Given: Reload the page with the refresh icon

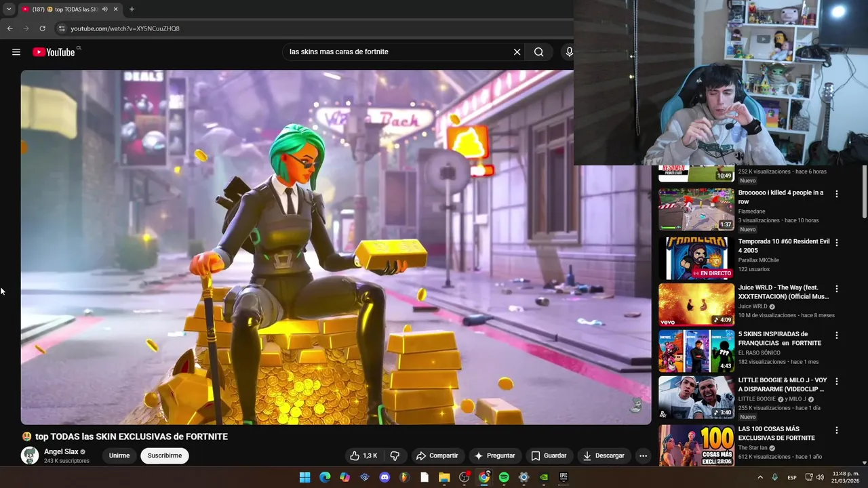Looking at the screenshot, I should click(42, 28).
